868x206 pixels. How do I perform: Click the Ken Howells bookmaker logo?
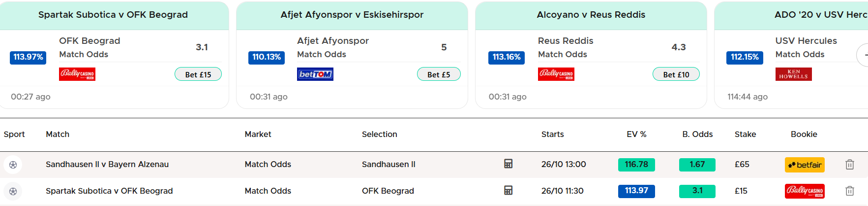pyautogui.click(x=793, y=74)
